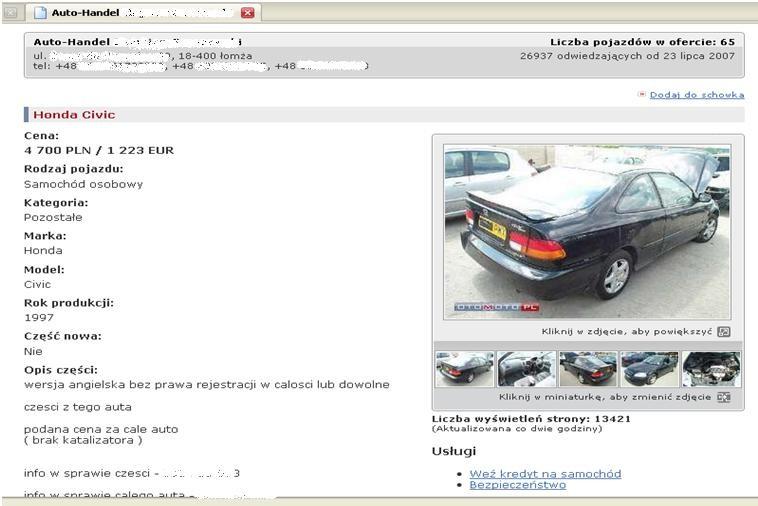The height and width of the screenshot is (506, 758).
Task: Click the brak katalizatora note
Action: (83, 440)
